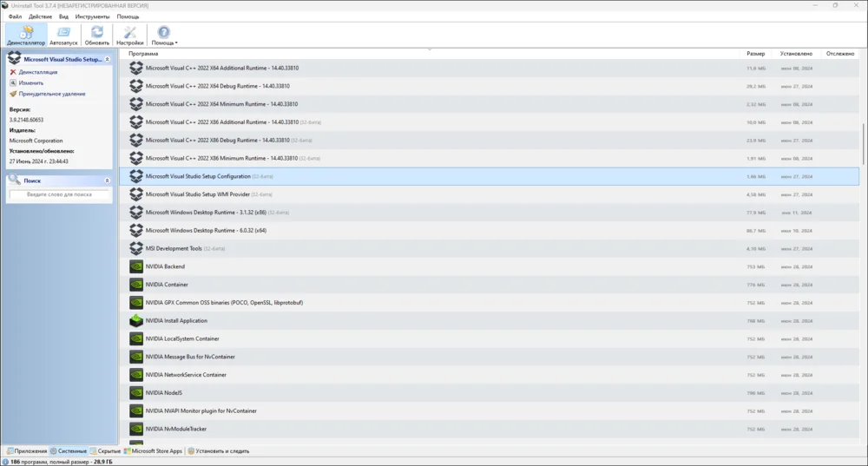Switch to the Microsoft Store Apps tab
868x466 pixels.
tap(153, 451)
